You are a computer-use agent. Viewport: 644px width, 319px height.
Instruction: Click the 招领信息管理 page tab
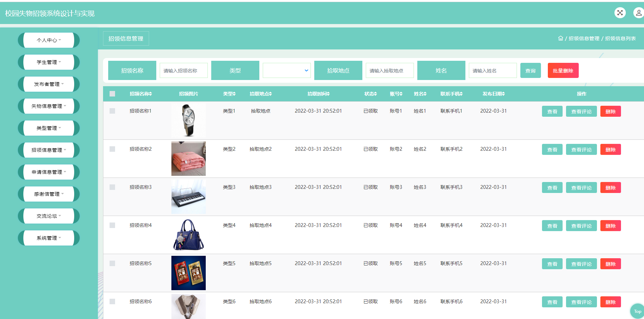(126, 38)
